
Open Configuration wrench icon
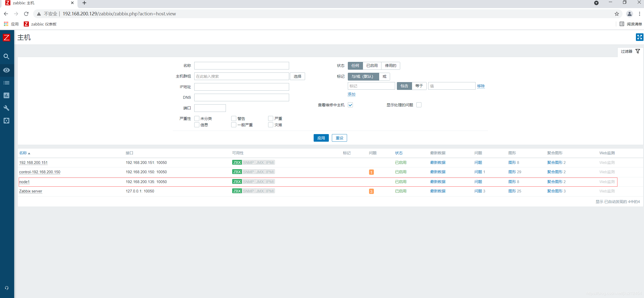click(x=7, y=108)
